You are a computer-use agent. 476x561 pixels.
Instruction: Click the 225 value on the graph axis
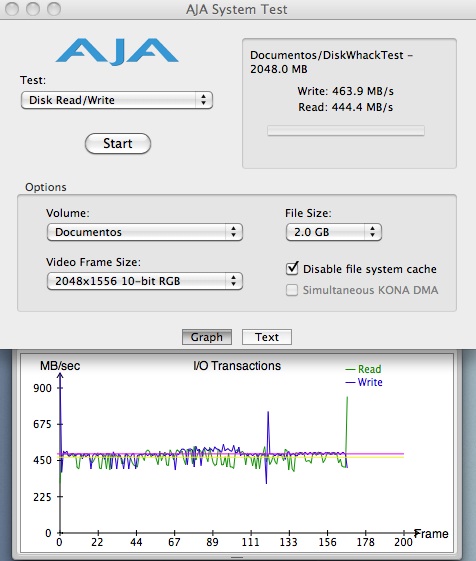(x=43, y=497)
